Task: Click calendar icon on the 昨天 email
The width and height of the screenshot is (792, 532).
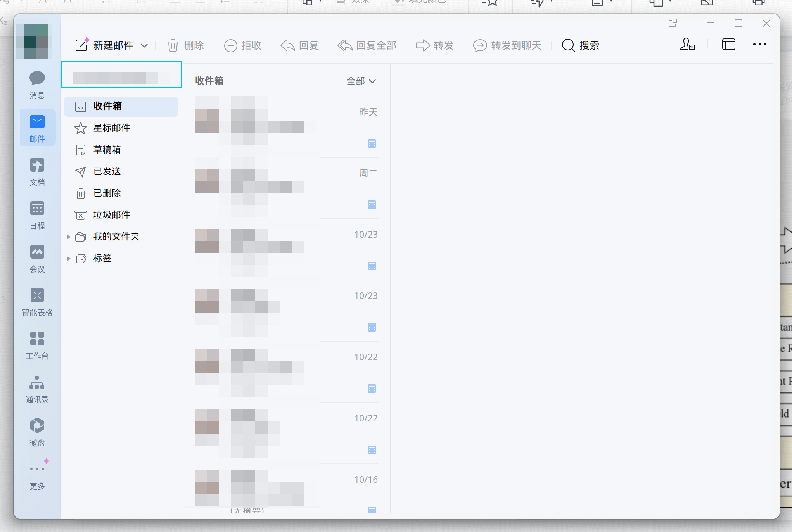Action: (x=372, y=143)
